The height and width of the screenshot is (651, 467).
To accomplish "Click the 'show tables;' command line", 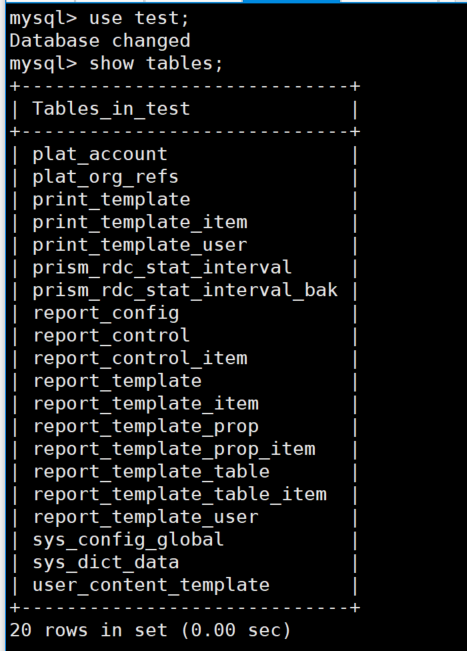I will (x=156, y=64).
